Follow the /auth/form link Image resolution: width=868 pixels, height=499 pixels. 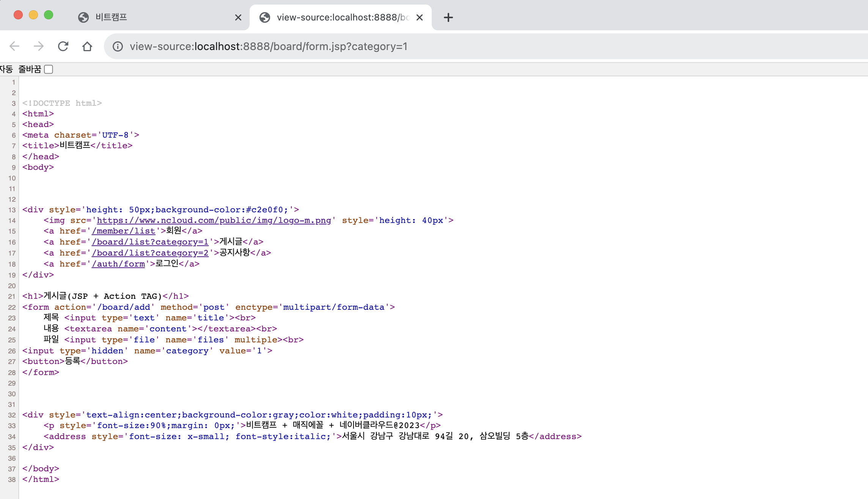(118, 264)
